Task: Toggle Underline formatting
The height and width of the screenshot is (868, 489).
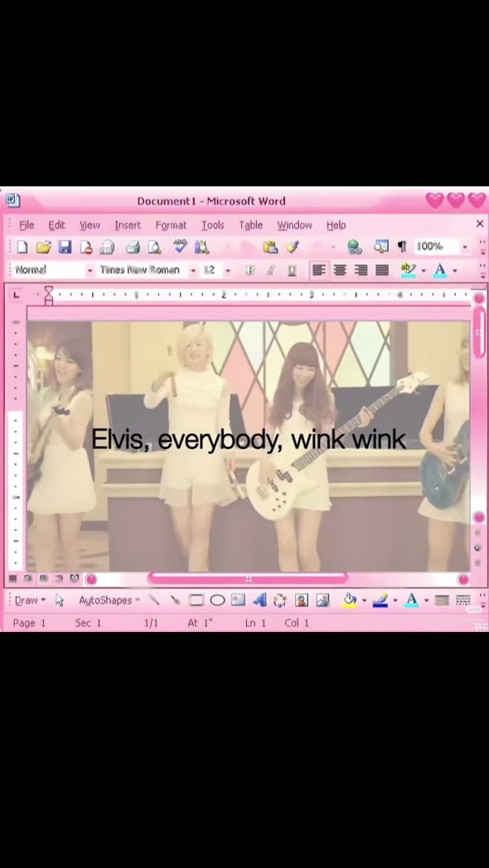Action: (292, 270)
